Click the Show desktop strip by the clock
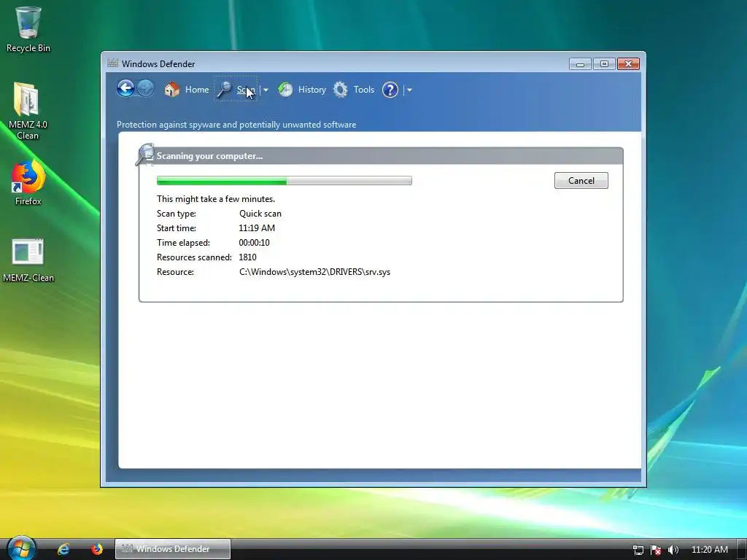Screen dimensions: 747x560 click(x=742, y=549)
